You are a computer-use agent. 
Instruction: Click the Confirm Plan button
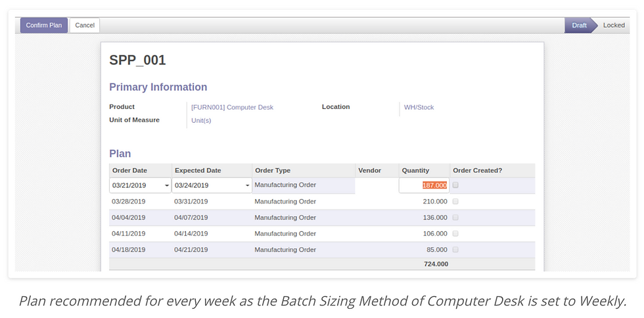pyautogui.click(x=44, y=26)
